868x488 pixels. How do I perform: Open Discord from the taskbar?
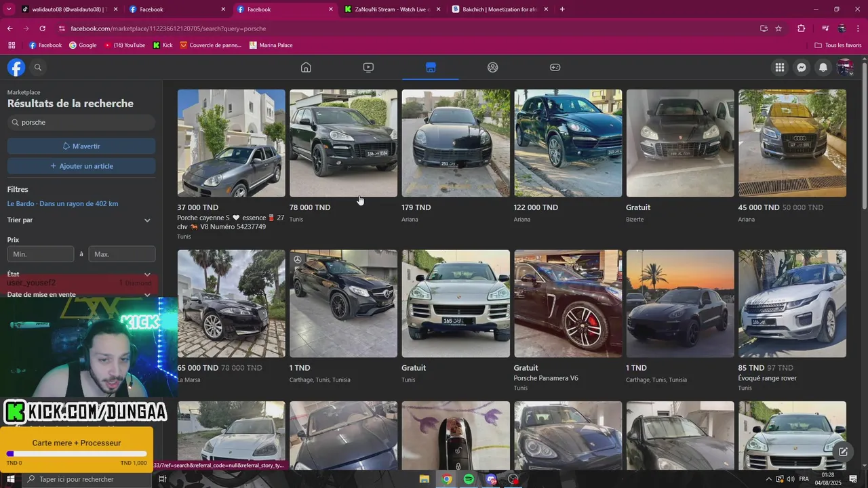492,479
